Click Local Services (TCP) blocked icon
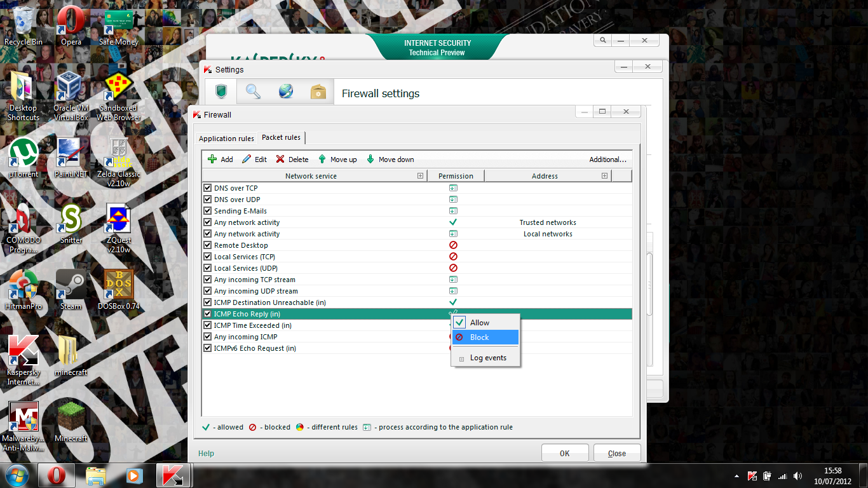Viewport: 868px width, 488px height. (453, 257)
